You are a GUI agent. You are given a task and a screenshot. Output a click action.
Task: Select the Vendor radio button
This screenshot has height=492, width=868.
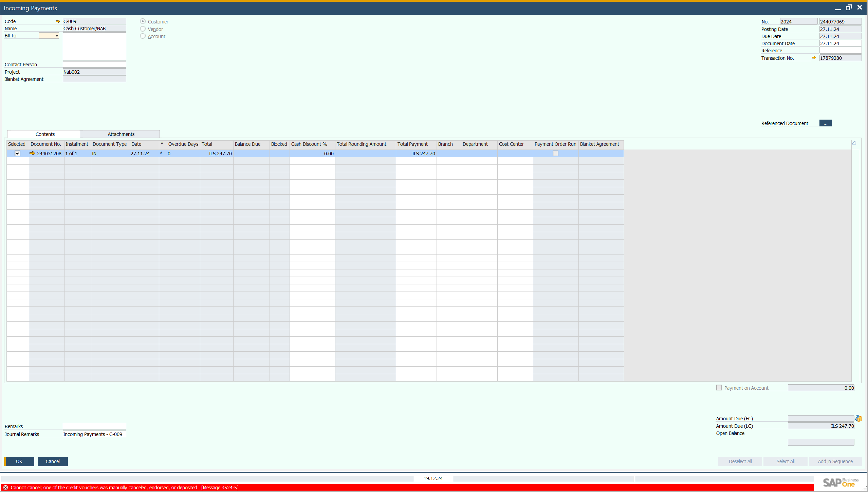coord(143,29)
